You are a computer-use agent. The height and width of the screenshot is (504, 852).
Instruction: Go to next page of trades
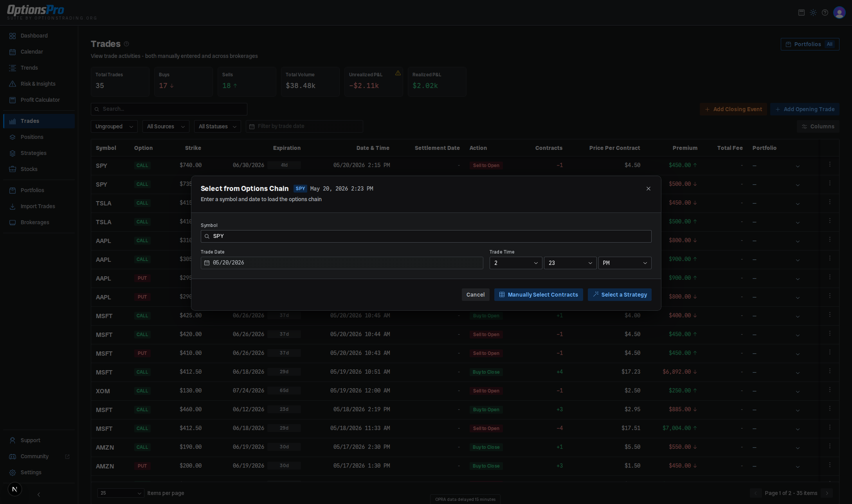click(827, 493)
